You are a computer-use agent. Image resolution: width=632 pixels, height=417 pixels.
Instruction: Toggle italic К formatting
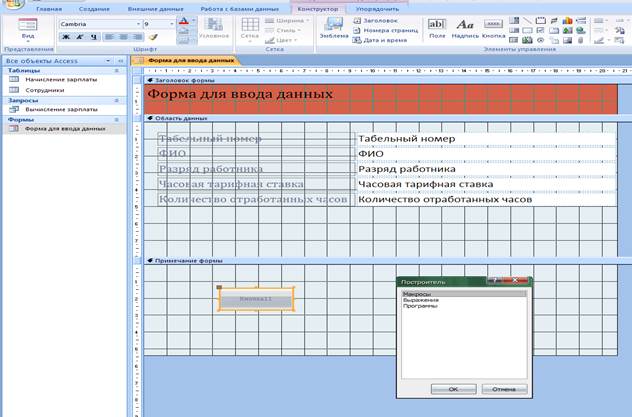80,37
